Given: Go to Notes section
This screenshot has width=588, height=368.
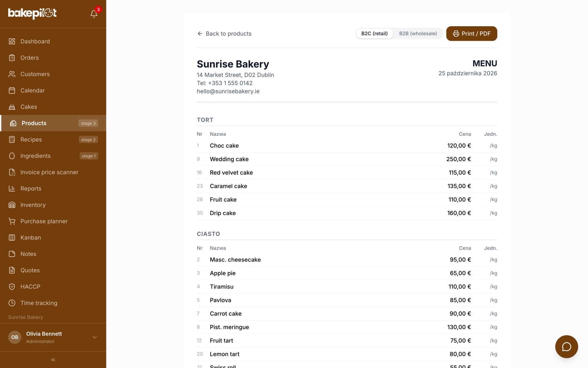Looking at the screenshot, I should 53,254.
